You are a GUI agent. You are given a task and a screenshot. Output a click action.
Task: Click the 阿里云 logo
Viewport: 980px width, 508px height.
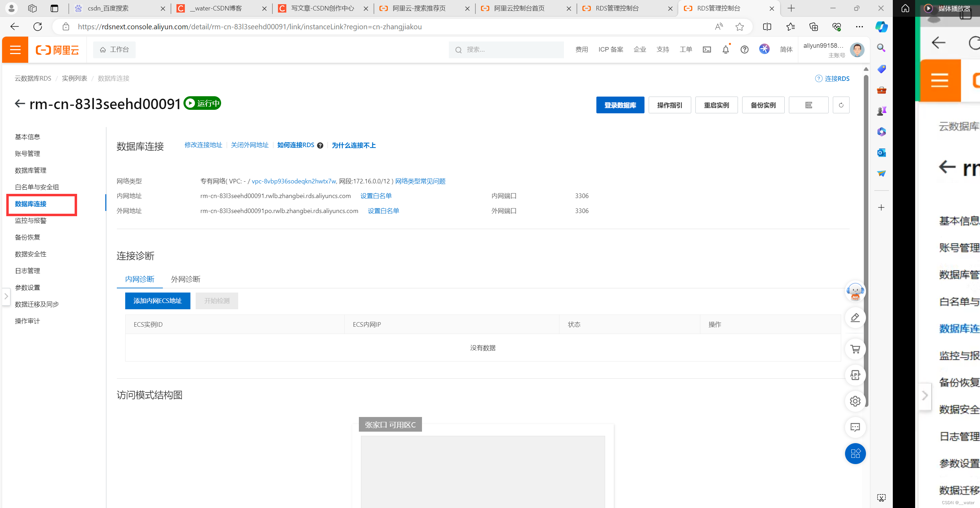[57, 50]
